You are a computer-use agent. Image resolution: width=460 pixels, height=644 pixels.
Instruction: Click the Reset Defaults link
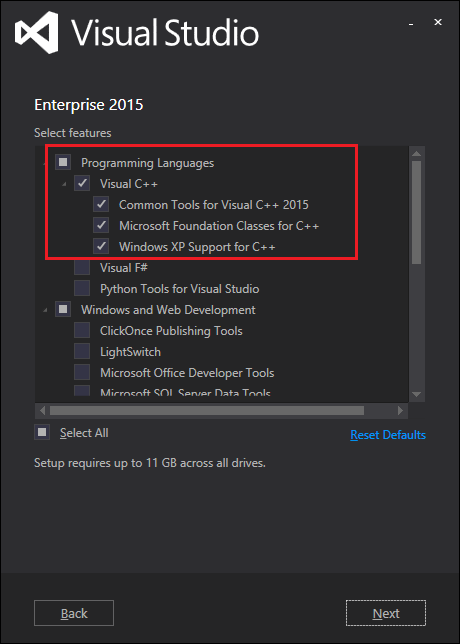click(x=388, y=435)
